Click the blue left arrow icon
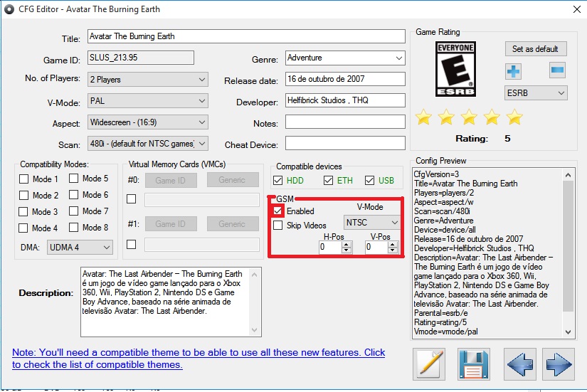 pos(519,364)
